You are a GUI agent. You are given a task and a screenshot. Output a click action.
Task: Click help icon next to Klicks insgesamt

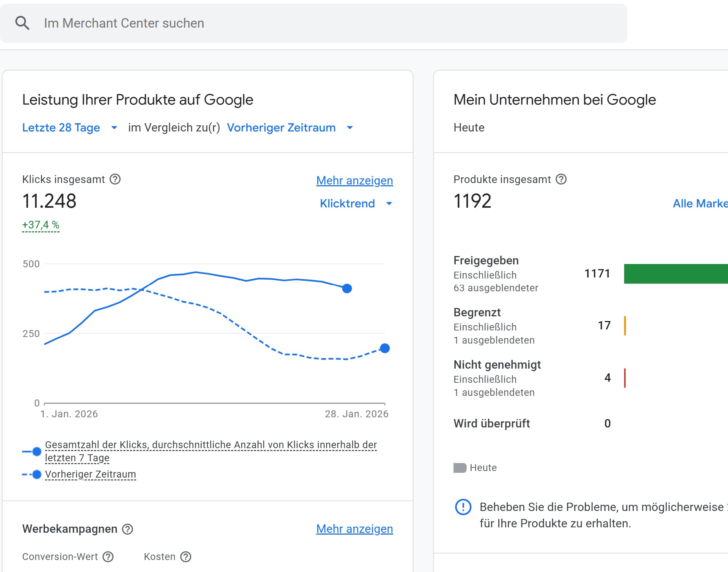[115, 179]
